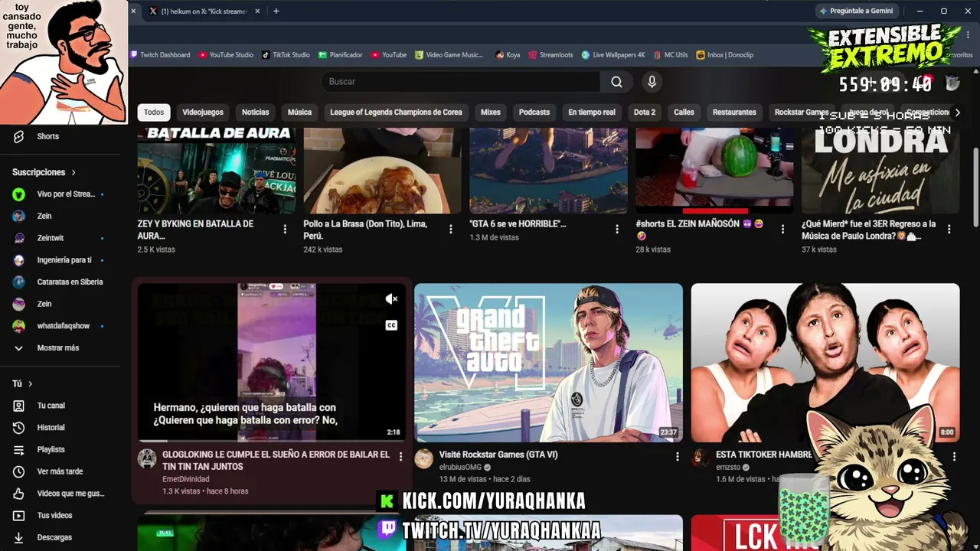The image size is (980, 551).
Task: Click the Buscar search input field
Action: pyautogui.click(x=460, y=82)
